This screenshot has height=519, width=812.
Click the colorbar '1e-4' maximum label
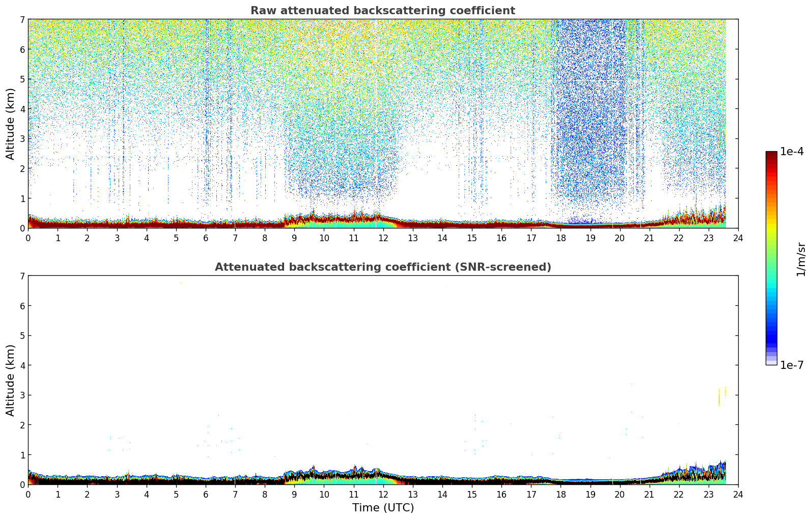coord(792,152)
